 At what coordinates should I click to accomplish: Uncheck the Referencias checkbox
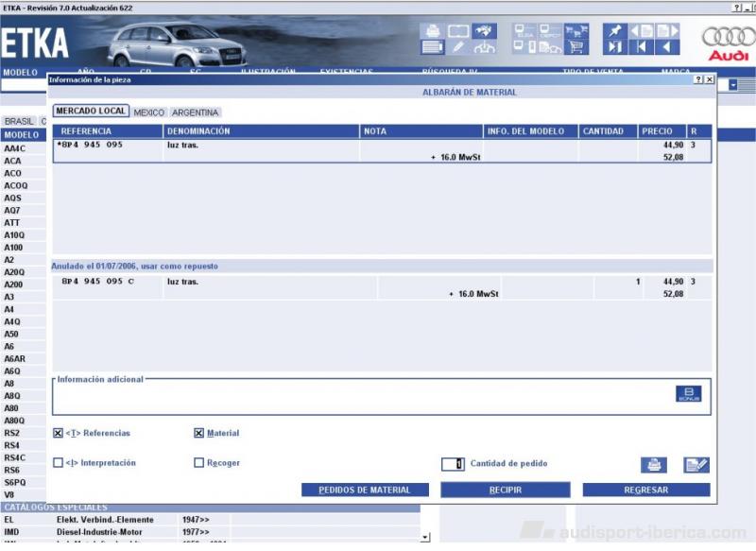click(x=59, y=433)
